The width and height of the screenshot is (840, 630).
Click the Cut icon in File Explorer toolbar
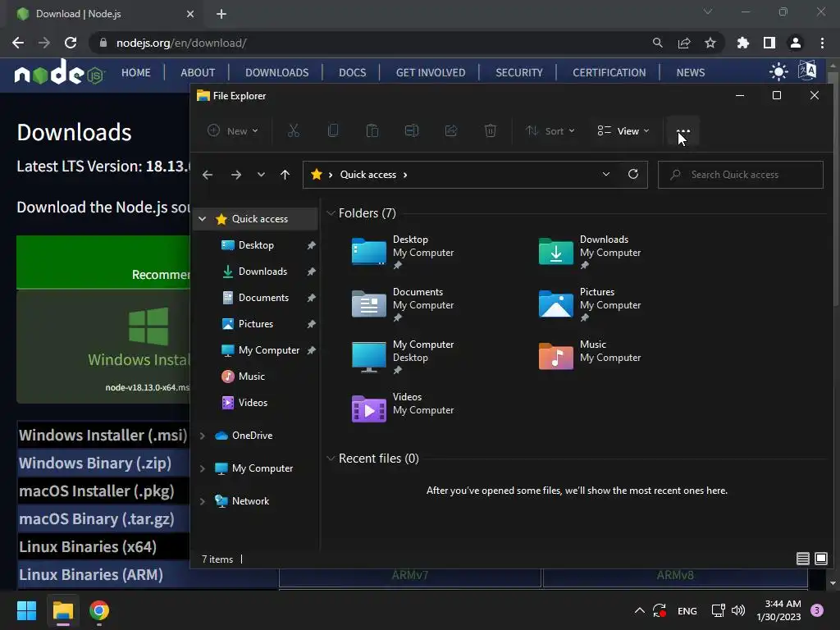coord(294,130)
